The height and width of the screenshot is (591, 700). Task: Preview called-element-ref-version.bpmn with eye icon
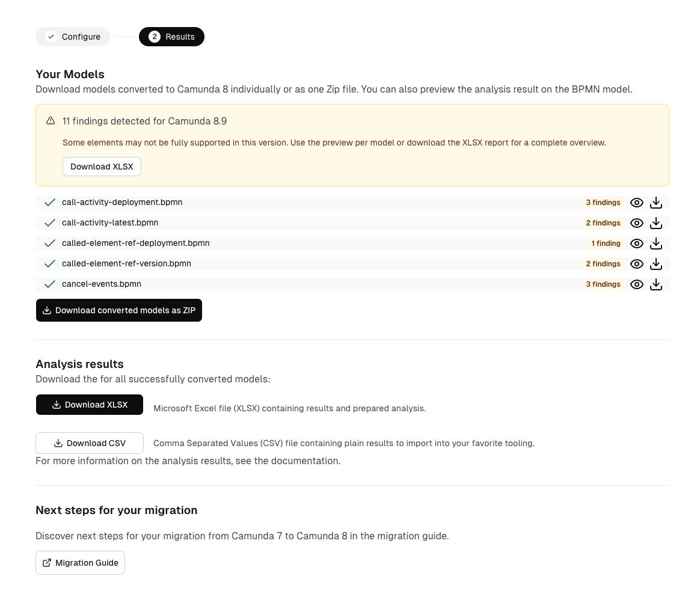click(637, 265)
